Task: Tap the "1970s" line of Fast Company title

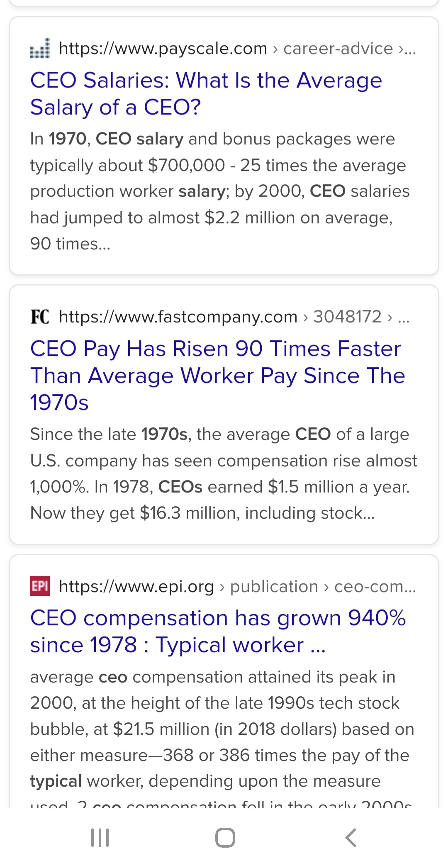Action: [x=59, y=402]
